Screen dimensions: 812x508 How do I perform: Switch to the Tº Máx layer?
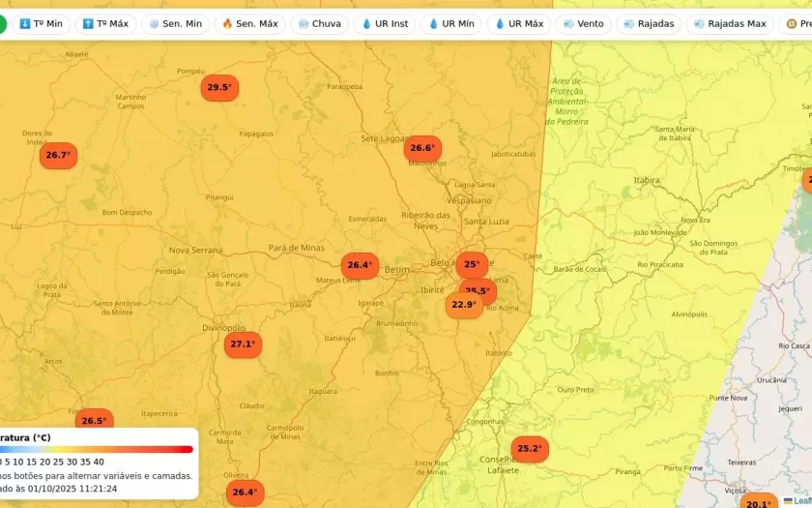[105, 23]
